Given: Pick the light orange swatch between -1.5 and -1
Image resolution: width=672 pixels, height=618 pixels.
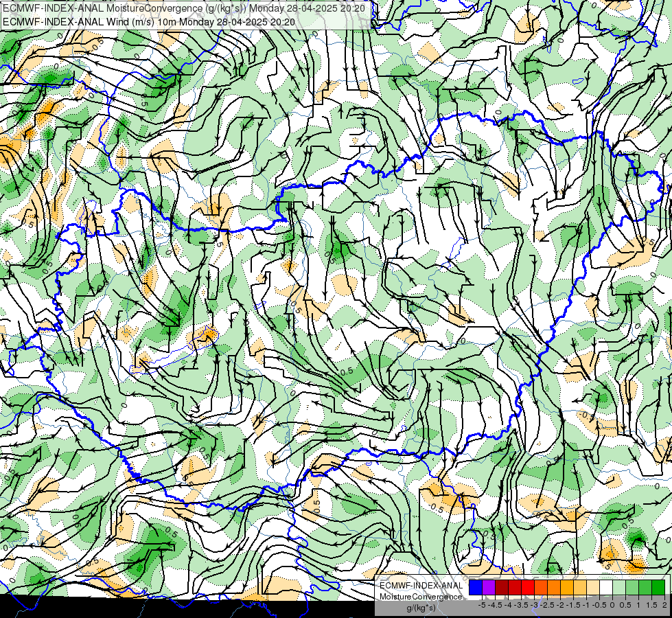Looking at the screenshot, I should tap(580, 587).
